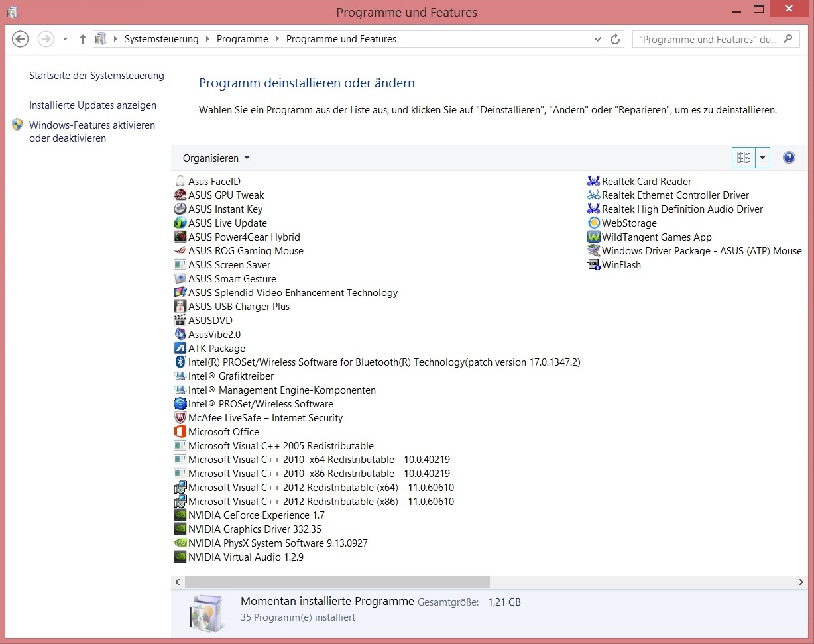
Task: Select Microsoft Visual C++ 2010 x64 Redistributable
Action: click(312, 459)
